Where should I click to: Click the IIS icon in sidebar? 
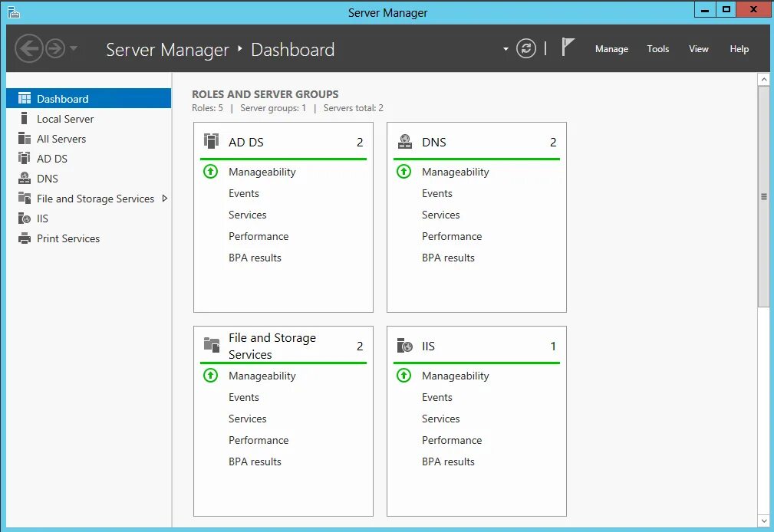tap(24, 218)
